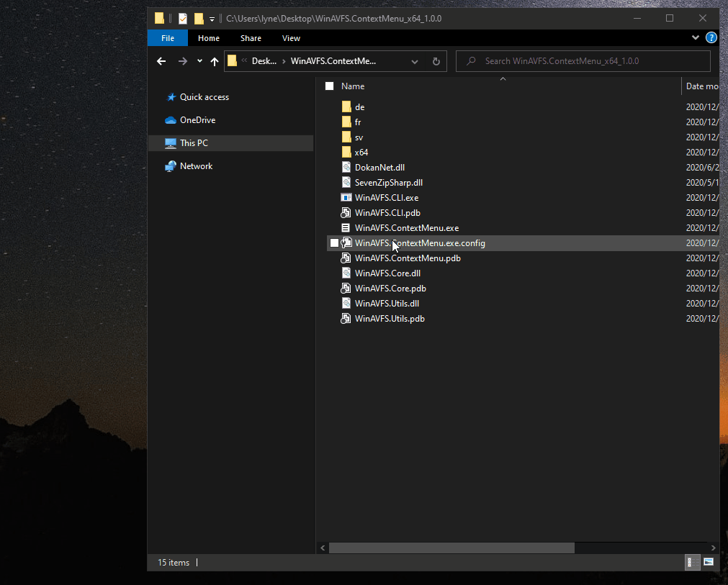Switch to Large icons view button
The height and width of the screenshot is (585, 728).
click(x=709, y=562)
